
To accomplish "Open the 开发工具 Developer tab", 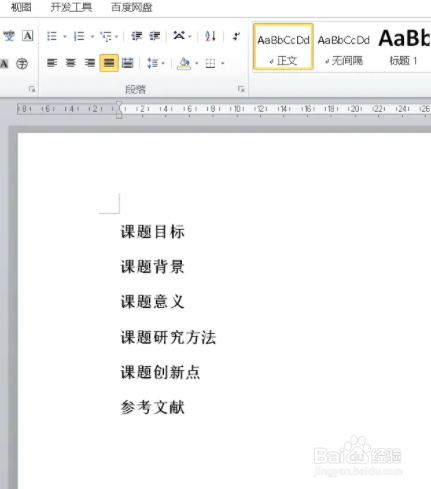I will tap(71, 7).
